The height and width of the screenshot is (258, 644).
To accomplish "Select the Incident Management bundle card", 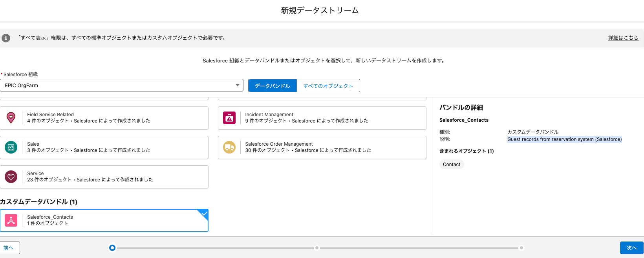I will 322,118.
